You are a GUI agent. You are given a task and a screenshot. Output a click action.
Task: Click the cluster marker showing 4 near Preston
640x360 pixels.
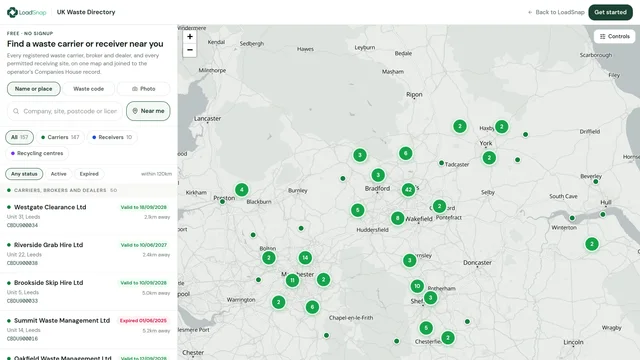coord(242,190)
